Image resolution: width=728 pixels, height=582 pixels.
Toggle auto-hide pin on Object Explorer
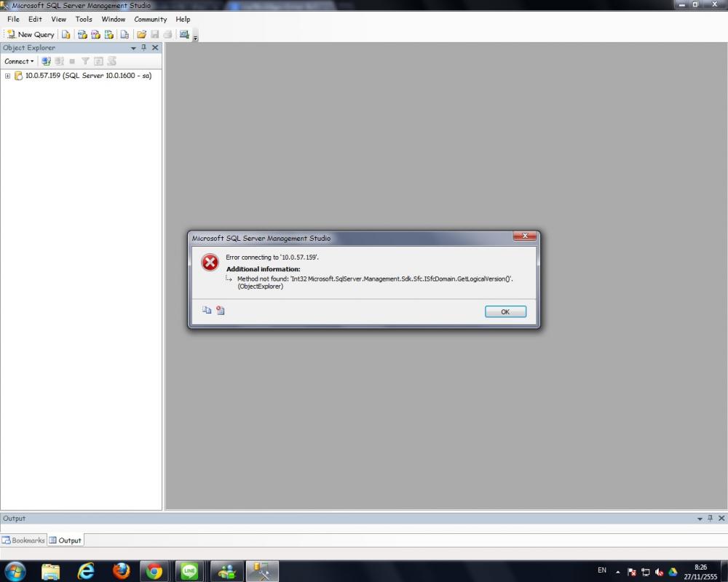[x=144, y=47]
